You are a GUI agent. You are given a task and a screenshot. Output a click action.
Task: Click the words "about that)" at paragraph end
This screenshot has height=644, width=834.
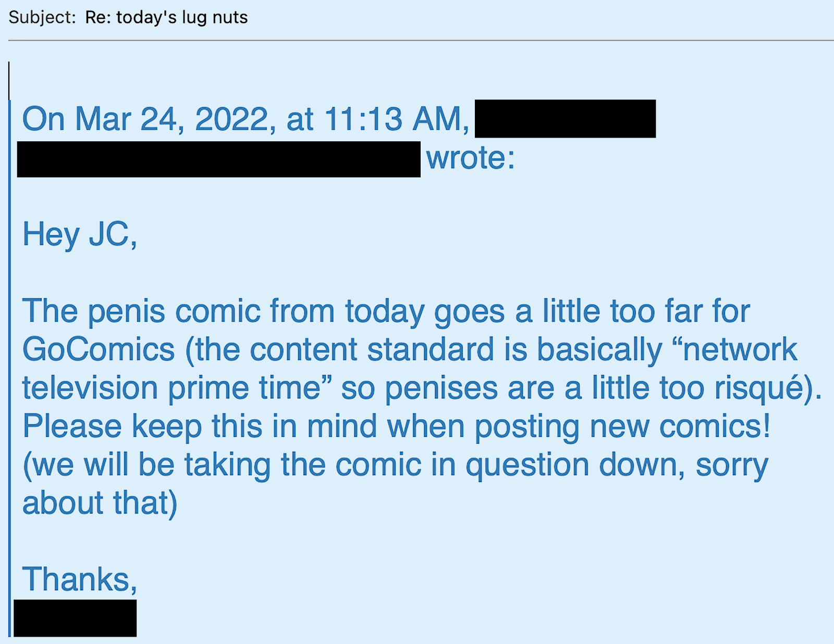100,503
